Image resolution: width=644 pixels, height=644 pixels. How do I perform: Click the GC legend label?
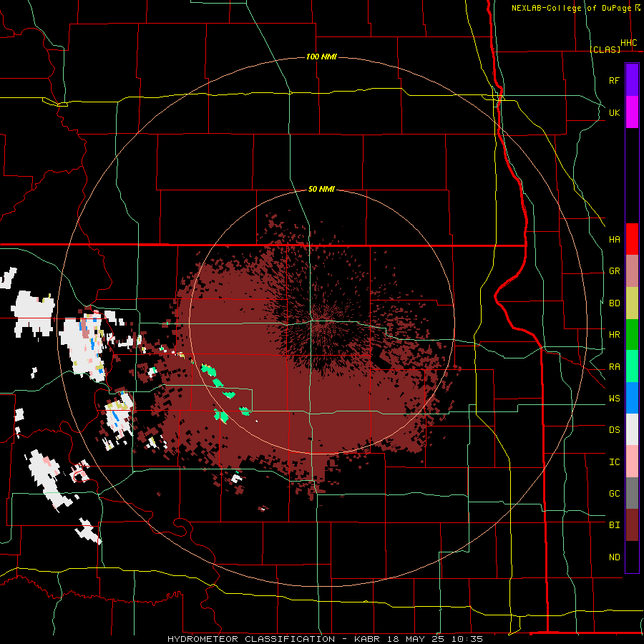click(614, 494)
